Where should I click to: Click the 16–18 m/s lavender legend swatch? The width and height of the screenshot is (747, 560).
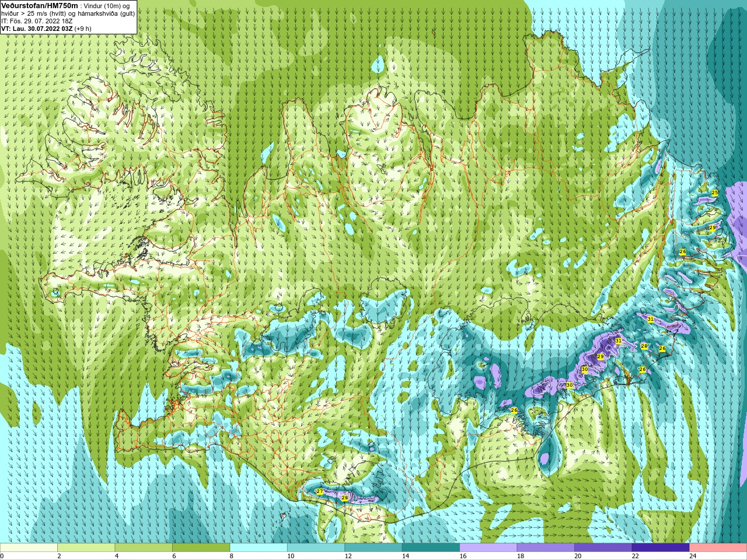(x=488, y=548)
